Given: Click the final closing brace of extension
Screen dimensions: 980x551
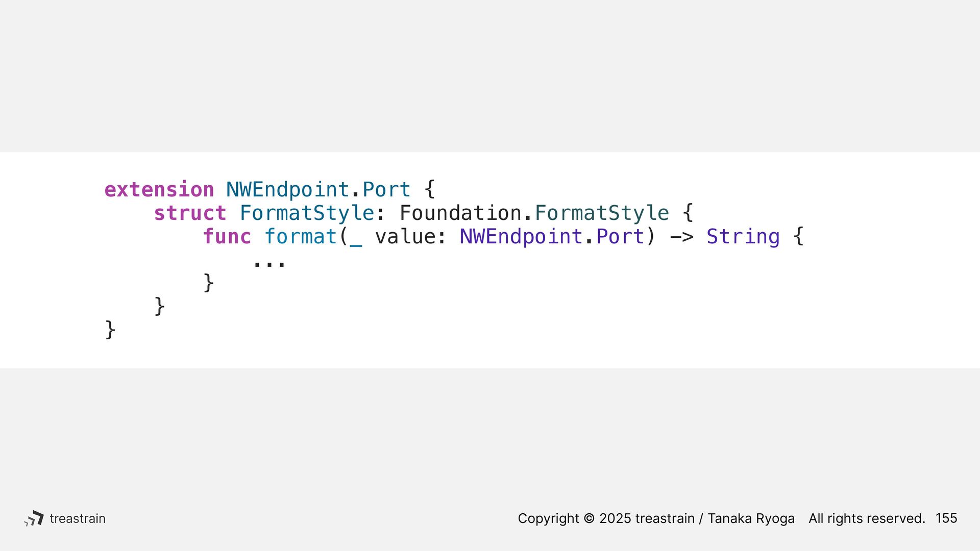Looking at the screenshot, I should click(110, 330).
